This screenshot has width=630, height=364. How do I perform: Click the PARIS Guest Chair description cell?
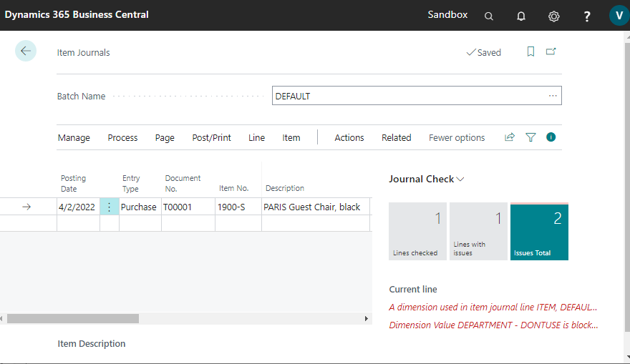click(316, 207)
